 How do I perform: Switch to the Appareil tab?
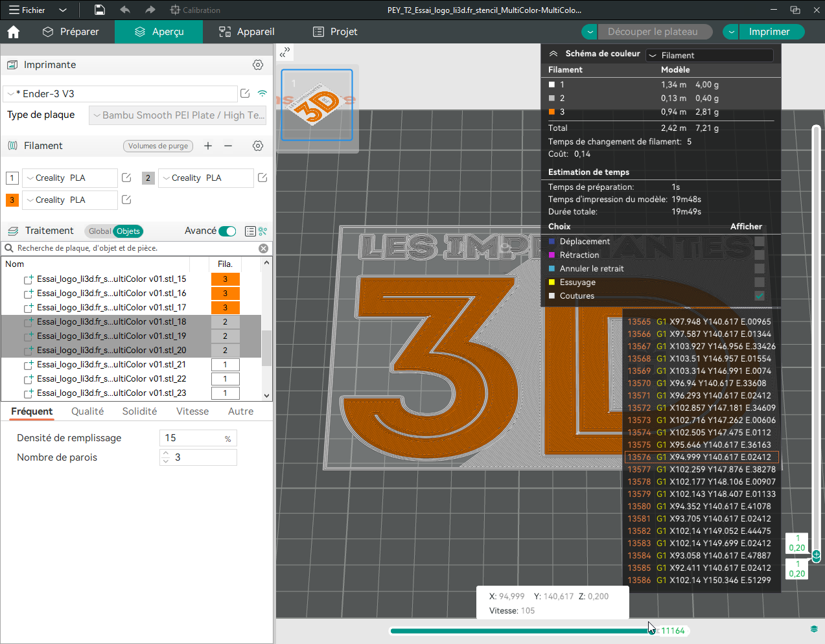pyautogui.click(x=247, y=32)
